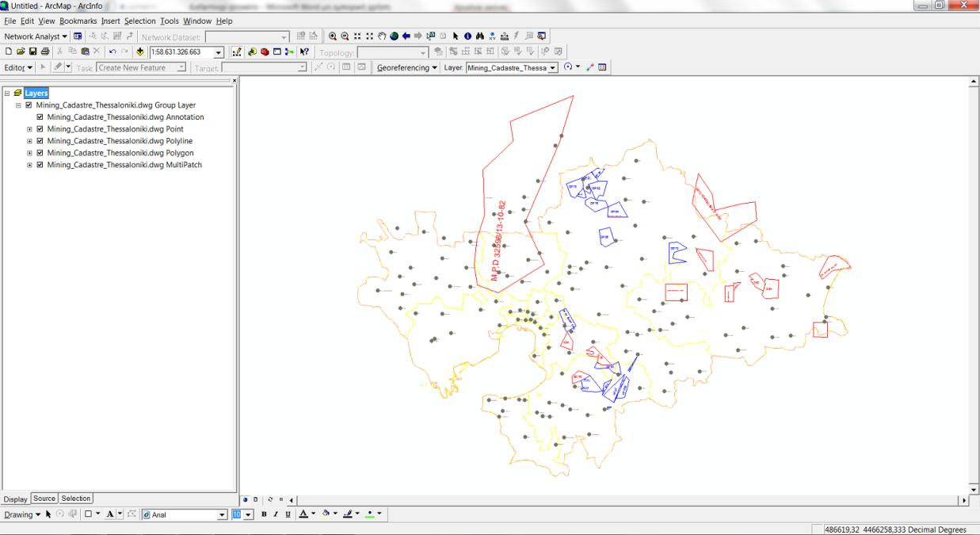Select the Layers data frame heading
Screen dimensions: 980x535
[x=36, y=93]
